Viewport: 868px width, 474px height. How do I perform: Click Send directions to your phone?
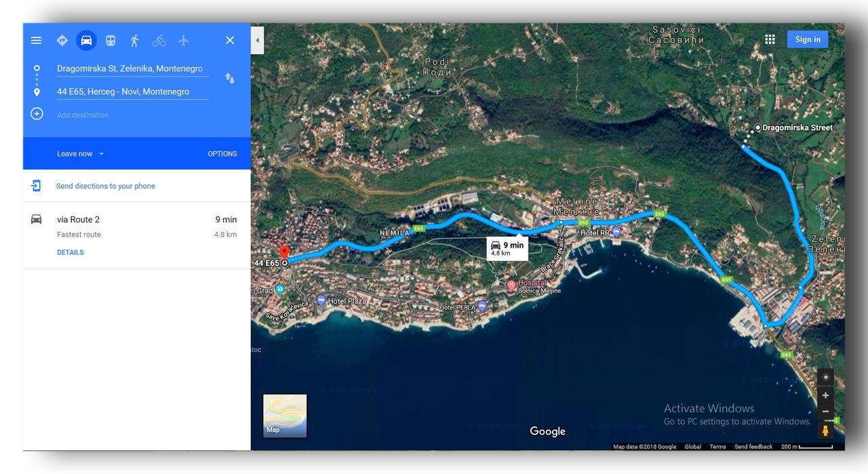pos(106,186)
